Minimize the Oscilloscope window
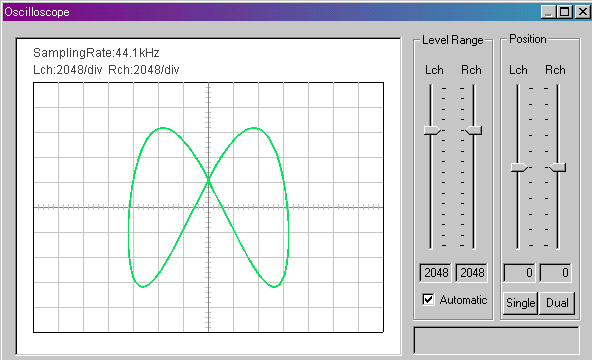This screenshot has height=360, width=592. click(x=547, y=12)
